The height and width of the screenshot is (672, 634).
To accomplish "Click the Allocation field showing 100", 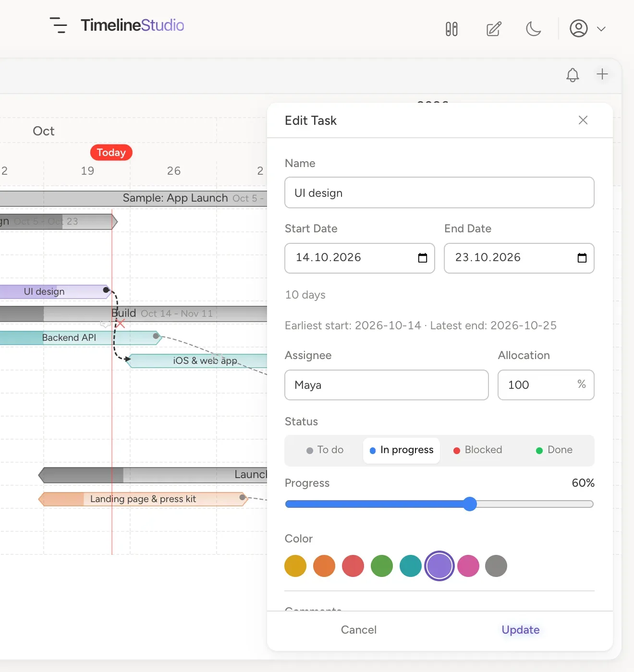I will coord(546,385).
